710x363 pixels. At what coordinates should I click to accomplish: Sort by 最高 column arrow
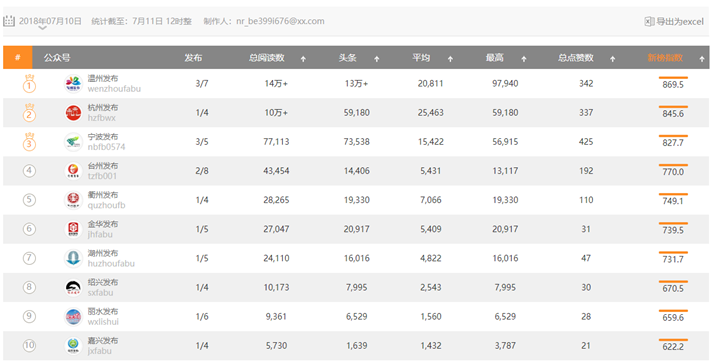tap(523, 59)
